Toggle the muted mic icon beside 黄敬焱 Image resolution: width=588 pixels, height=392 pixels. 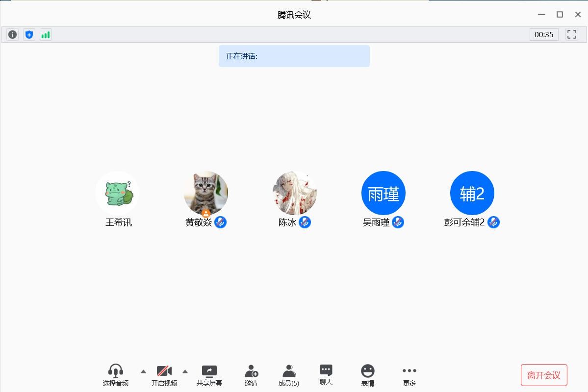[x=221, y=222]
